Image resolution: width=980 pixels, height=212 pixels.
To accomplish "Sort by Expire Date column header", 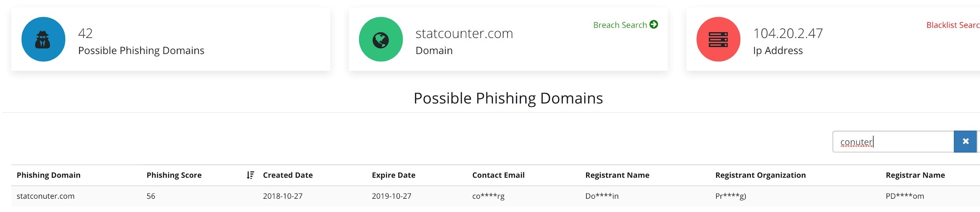I will pyautogui.click(x=394, y=175).
